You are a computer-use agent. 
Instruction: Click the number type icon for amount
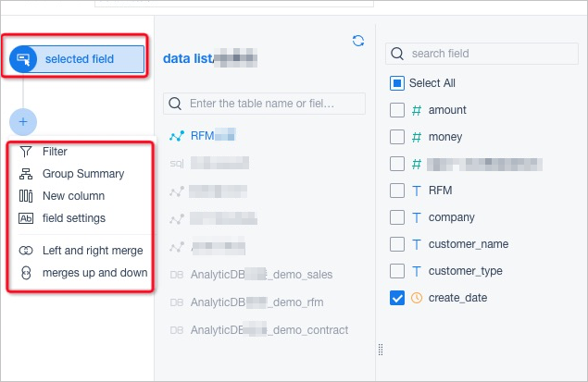coord(417,110)
